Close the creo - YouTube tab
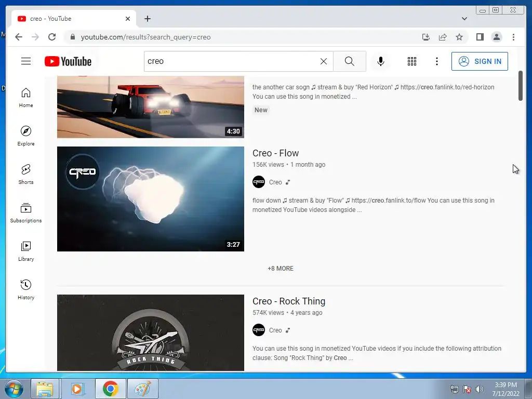532x399 pixels. pos(128,19)
